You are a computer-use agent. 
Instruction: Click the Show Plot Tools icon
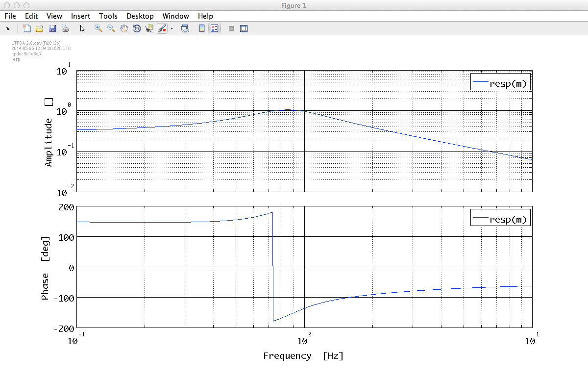coord(244,29)
